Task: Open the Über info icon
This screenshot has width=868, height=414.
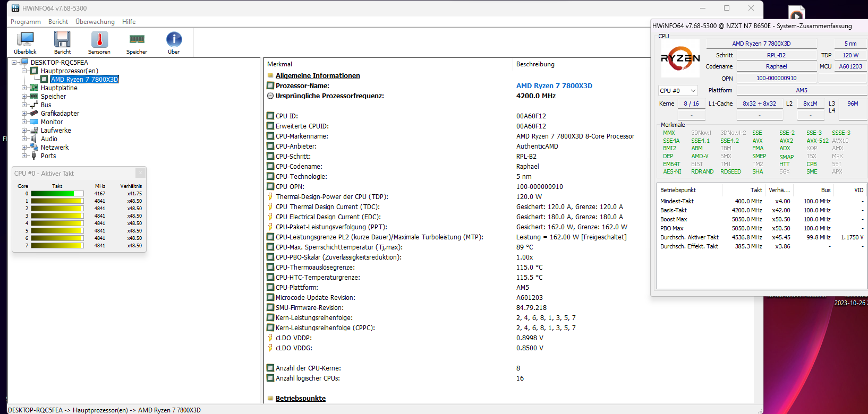Action: pyautogui.click(x=174, y=39)
